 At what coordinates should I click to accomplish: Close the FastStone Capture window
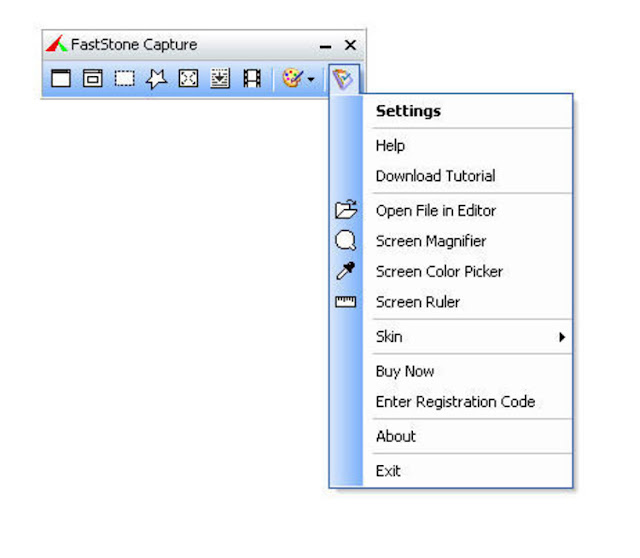click(350, 45)
